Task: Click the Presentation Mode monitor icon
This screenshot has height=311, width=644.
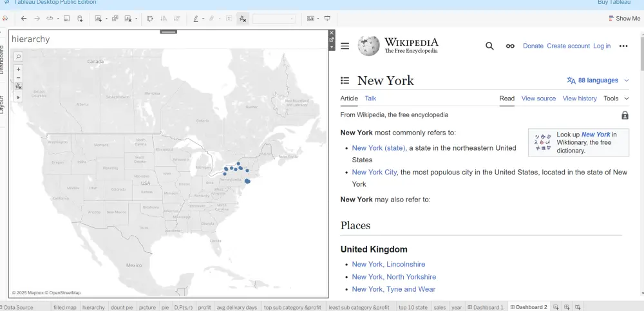Action: 327,19
